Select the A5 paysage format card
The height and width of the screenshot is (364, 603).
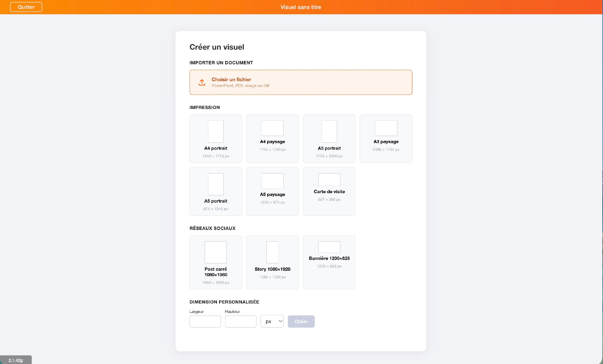(272, 191)
